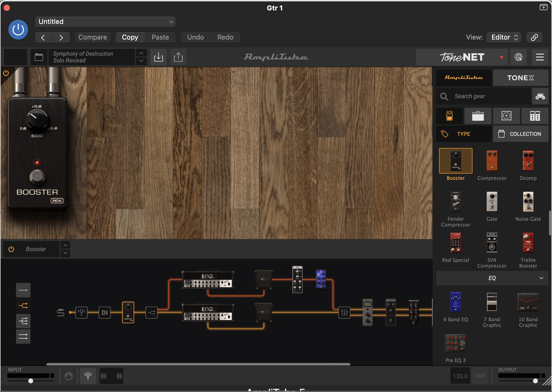Click the export share preset icon

coord(178,57)
